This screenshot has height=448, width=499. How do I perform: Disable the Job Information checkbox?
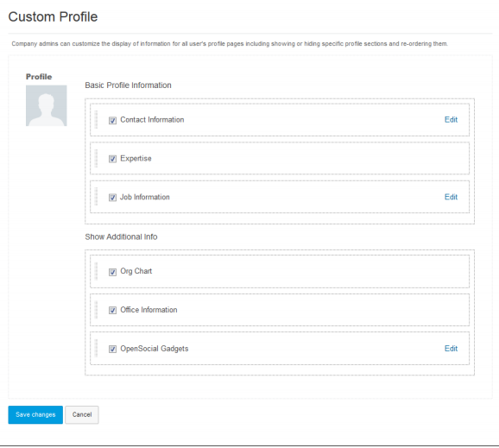tap(112, 198)
